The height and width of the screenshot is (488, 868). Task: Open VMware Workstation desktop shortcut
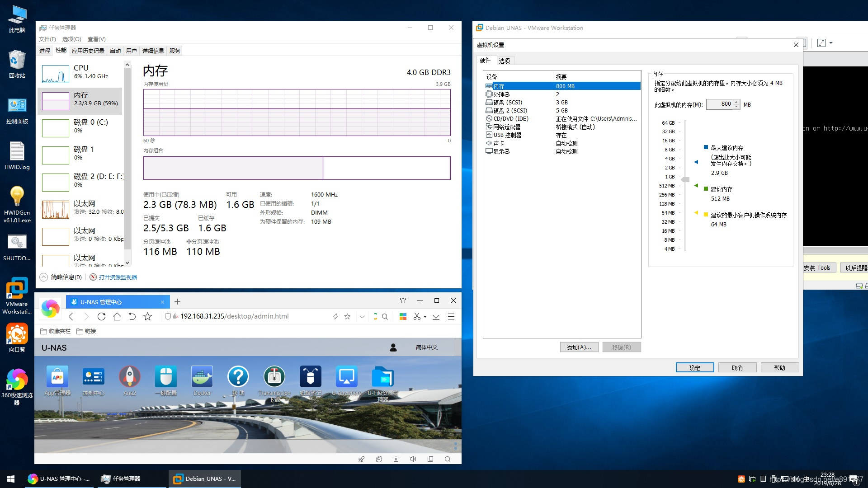[x=17, y=296]
